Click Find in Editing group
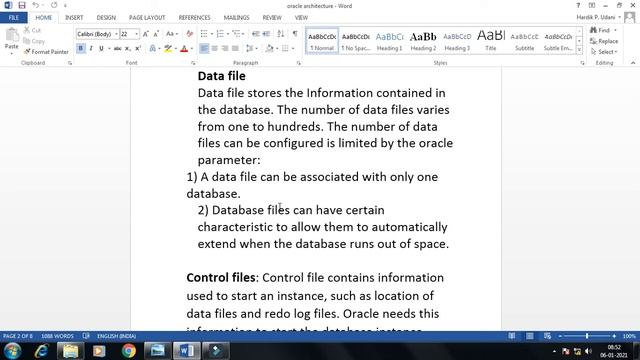Screen dimensions: 640x360 click(603, 30)
